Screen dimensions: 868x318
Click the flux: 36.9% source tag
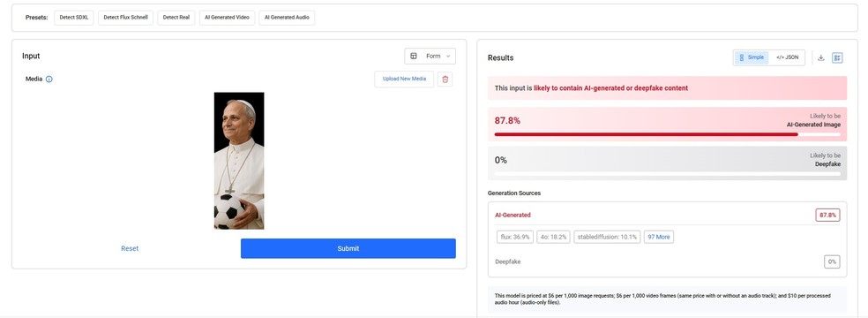click(515, 237)
